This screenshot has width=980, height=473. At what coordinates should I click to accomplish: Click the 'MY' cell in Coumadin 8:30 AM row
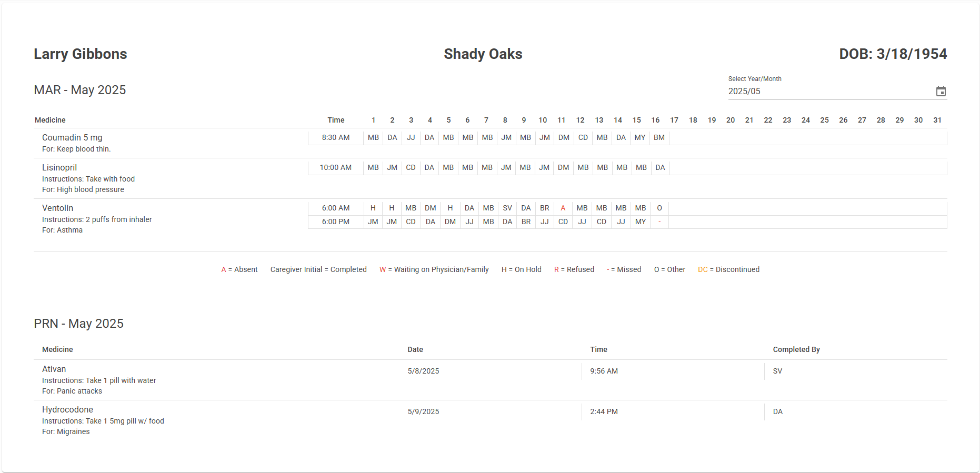(x=640, y=138)
